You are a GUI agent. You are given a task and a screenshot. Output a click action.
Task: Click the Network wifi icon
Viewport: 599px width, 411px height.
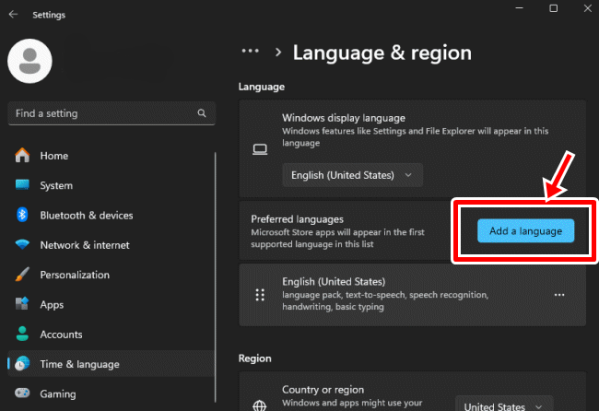(x=22, y=244)
